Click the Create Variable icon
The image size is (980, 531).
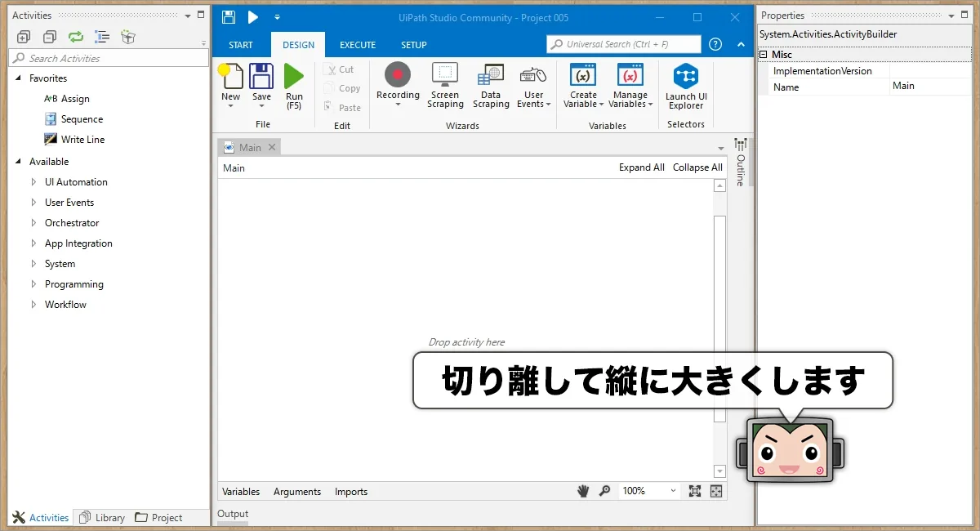(x=583, y=74)
